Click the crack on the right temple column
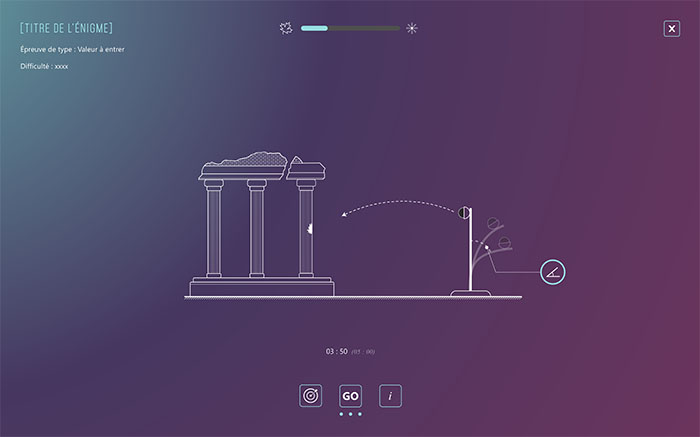The height and width of the screenshot is (437, 700). (x=310, y=228)
